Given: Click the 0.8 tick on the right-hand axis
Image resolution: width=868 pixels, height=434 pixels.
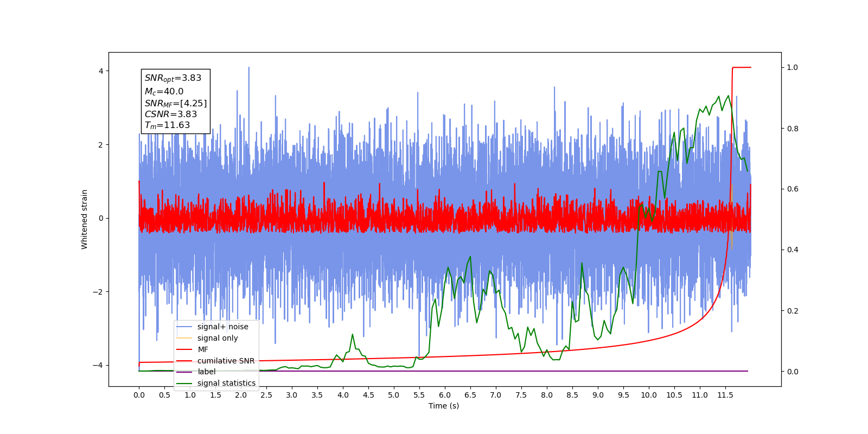Looking at the screenshot, I should click(x=793, y=129).
